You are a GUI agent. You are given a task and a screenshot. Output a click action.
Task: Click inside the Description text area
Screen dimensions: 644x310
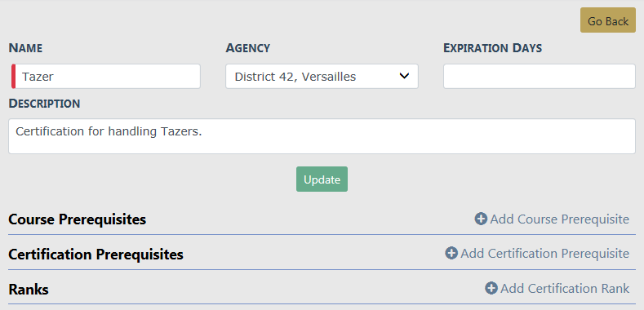322,136
